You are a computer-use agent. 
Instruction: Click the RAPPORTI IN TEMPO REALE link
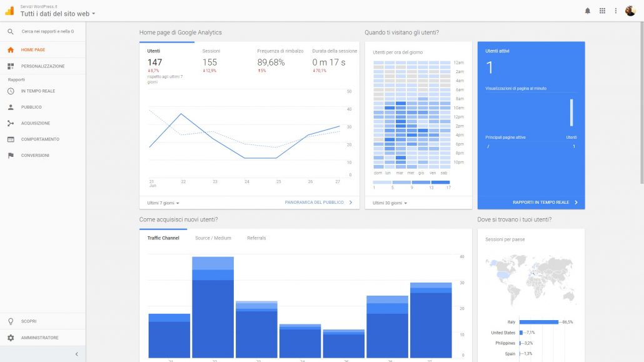541,202
